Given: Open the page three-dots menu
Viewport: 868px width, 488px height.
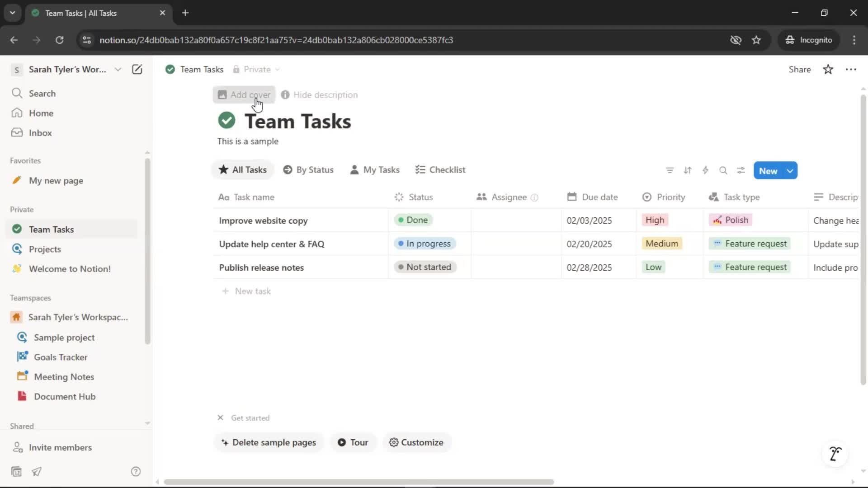Looking at the screenshot, I should pyautogui.click(x=851, y=69).
